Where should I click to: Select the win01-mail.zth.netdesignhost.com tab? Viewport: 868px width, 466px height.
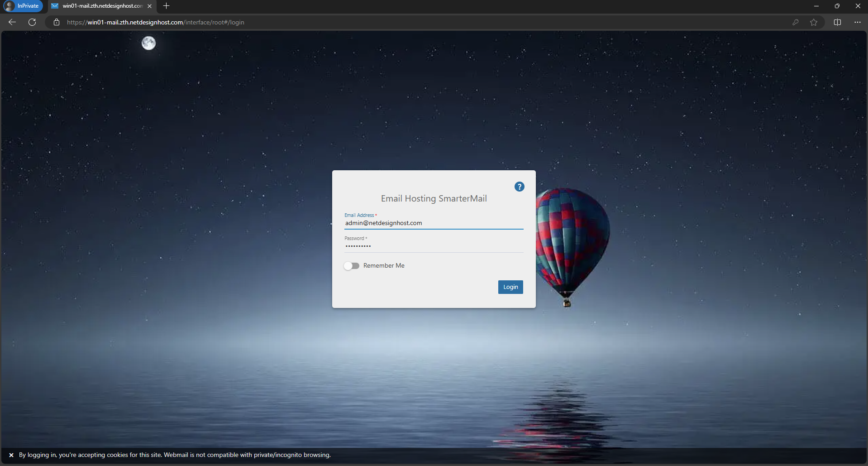point(102,6)
